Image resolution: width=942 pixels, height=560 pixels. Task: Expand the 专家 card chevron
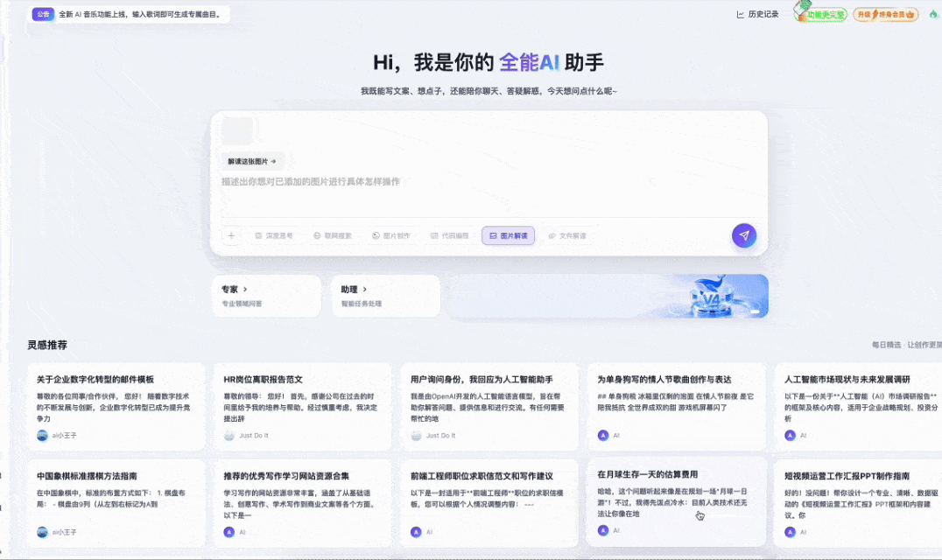point(245,290)
